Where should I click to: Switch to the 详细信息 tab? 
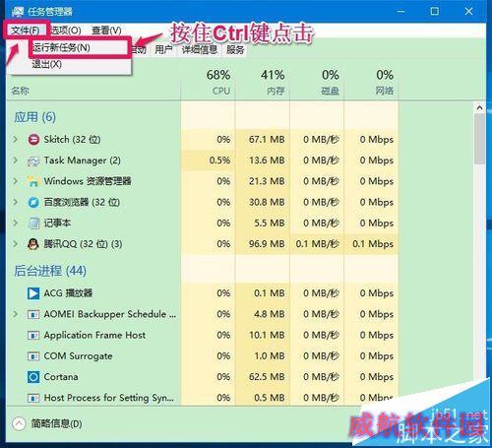click(200, 49)
